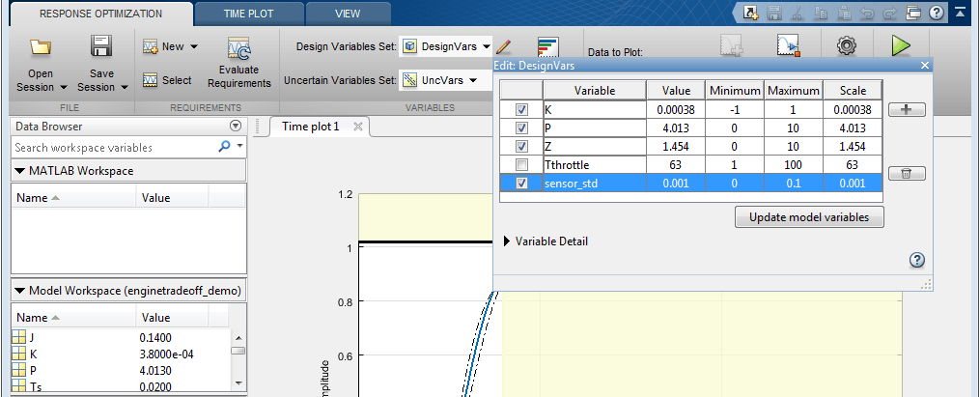This screenshot has height=397, width=980.
Task: Switch to the TIME PLOT tab
Action: [x=248, y=14]
